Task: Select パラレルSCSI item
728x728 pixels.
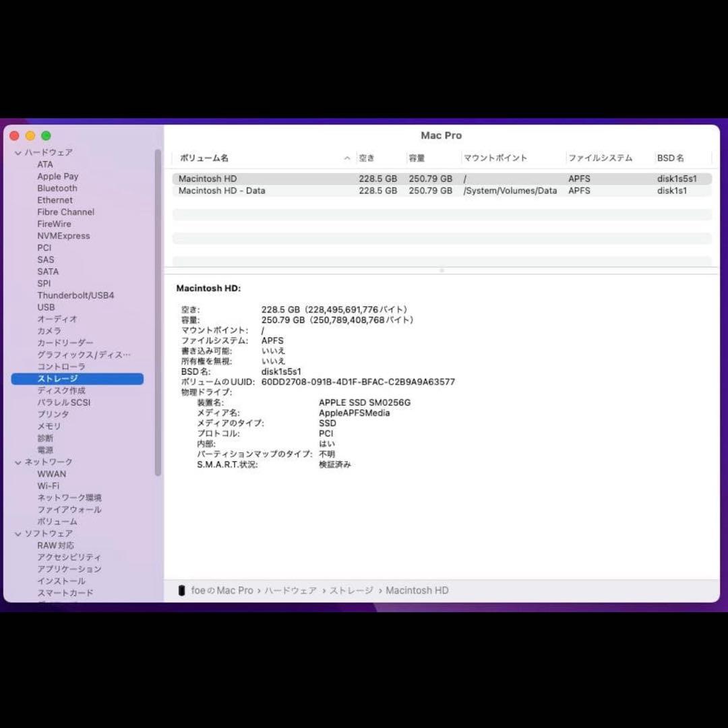Action: pyautogui.click(x=63, y=402)
